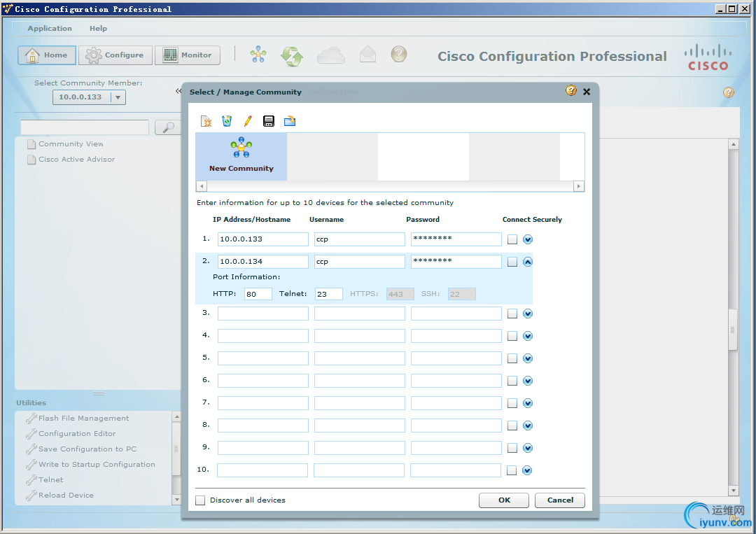756x534 pixels.
Task: Enable Discover all devices checkbox
Action: [x=200, y=500]
